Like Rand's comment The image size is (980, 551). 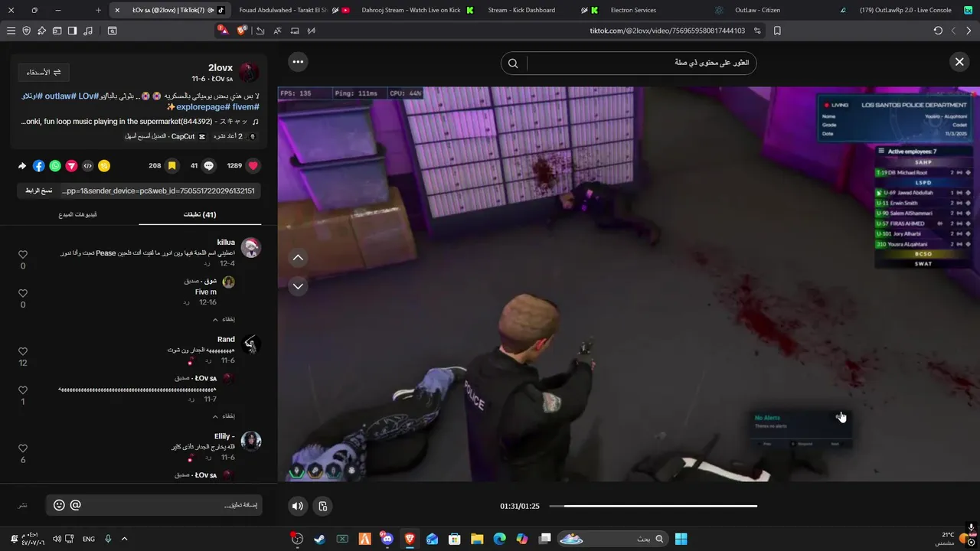(23, 352)
